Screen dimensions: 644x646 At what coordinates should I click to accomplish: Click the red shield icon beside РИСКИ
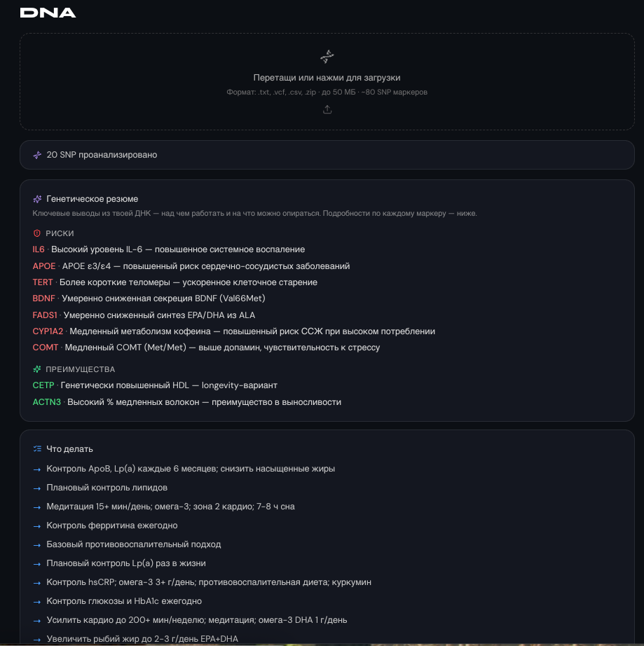pyautogui.click(x=37, y=233)
